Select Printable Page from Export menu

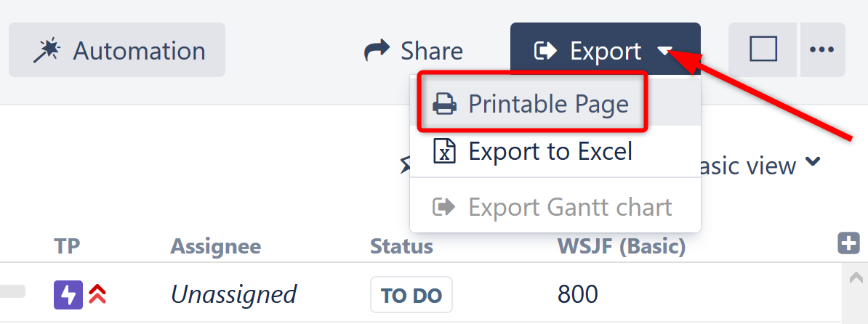pos(547,104)
